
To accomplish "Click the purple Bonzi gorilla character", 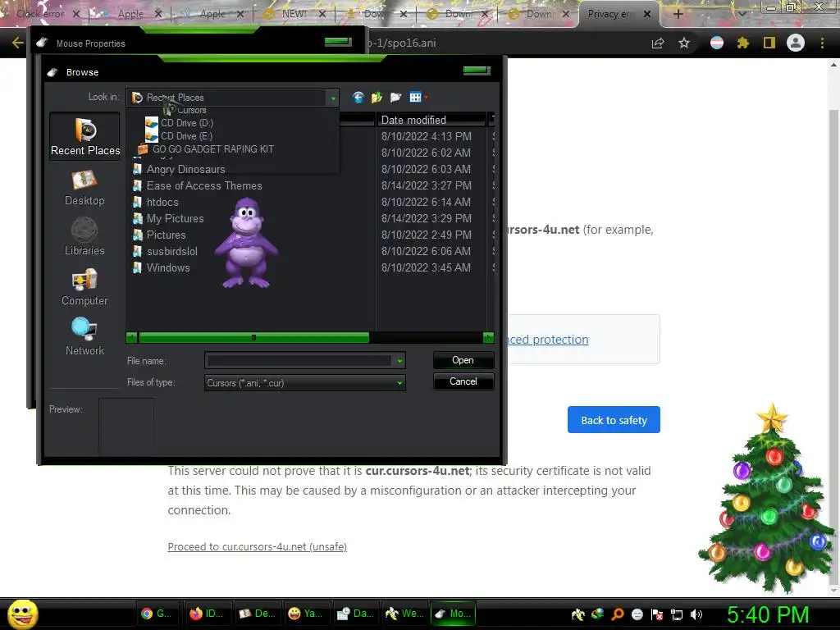I will [x=246, y=243].
